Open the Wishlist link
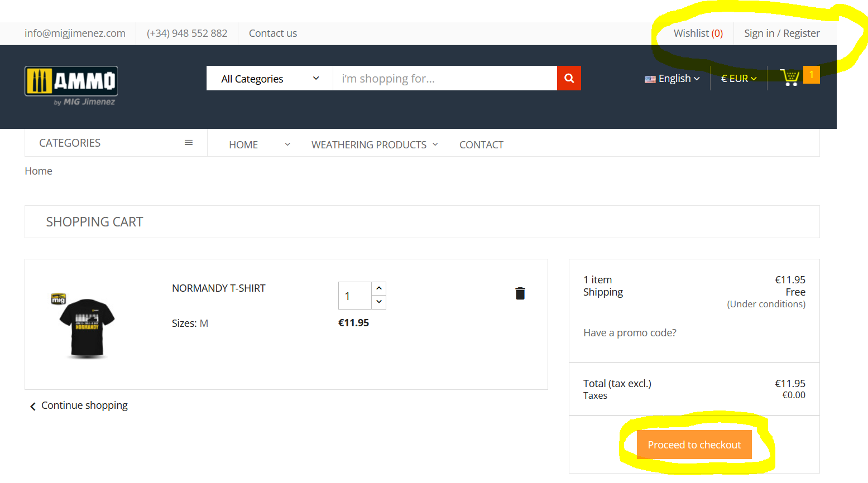Image resolution: width=868 pixels, height=483 pixels. 698,33
